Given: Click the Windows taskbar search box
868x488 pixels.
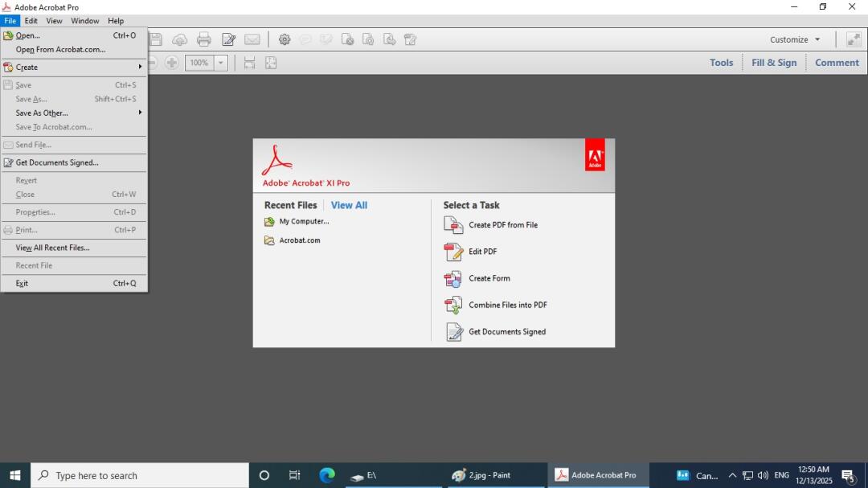Looking at the screenshot, I should click(140, 475).
